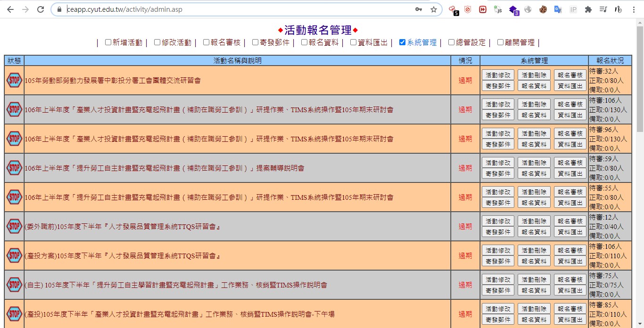The height and width of the screenshot is (328, 644).
Task: Open the JS toggle extension icon
Action: coord(498,9)
